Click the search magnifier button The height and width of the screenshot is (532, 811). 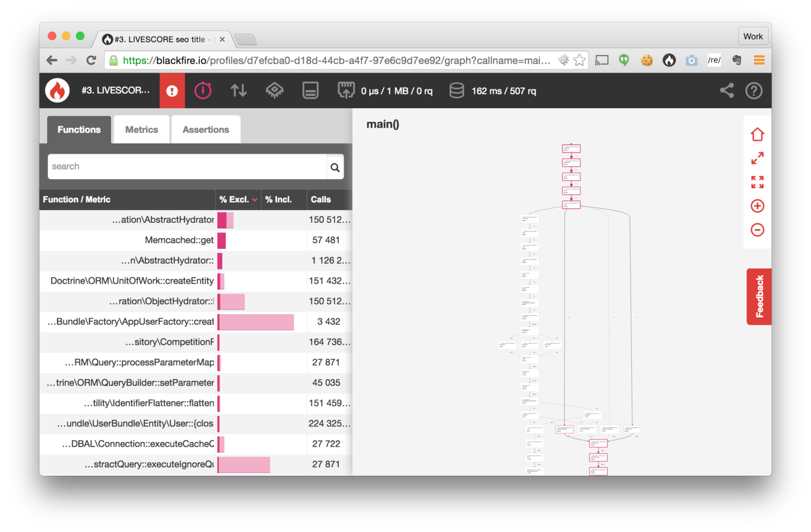tap(335, 167)
